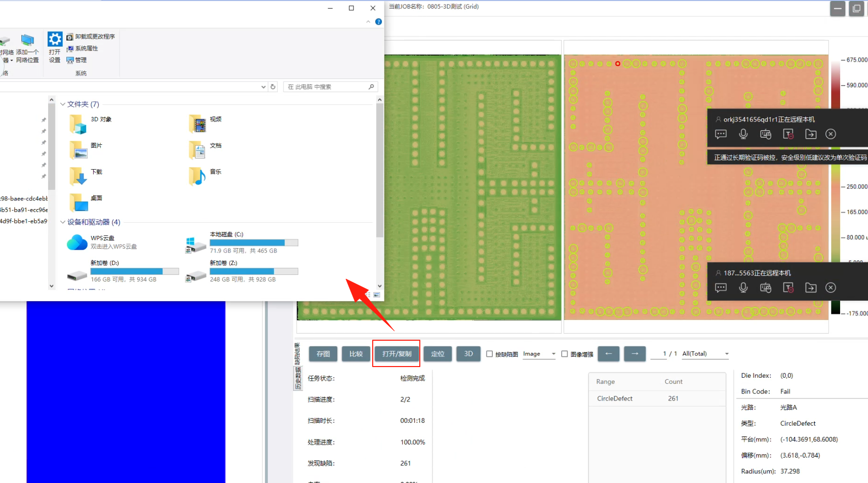Open chat in orkj3541656qd1r1 remote panel
This screenshot has width=868, height=483.
(x=721, y=134)
